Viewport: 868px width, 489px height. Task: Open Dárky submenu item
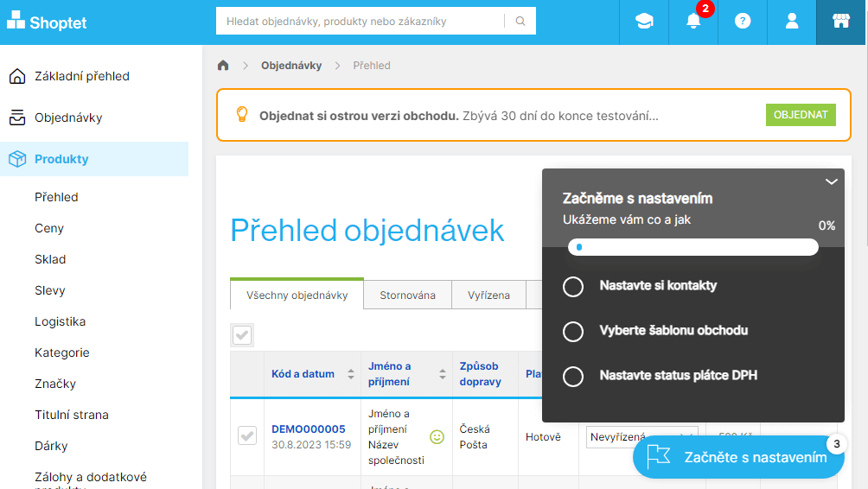coord(51,446)
